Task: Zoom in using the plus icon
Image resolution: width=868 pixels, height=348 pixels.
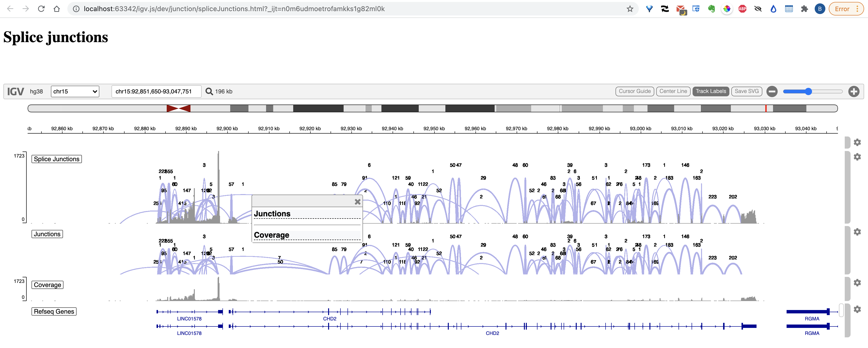Action: tap(854, 91)
